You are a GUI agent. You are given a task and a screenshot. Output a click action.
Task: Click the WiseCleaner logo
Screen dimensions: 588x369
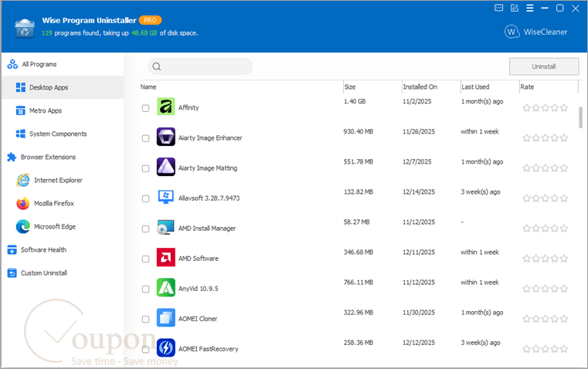(x=536, y=32)
